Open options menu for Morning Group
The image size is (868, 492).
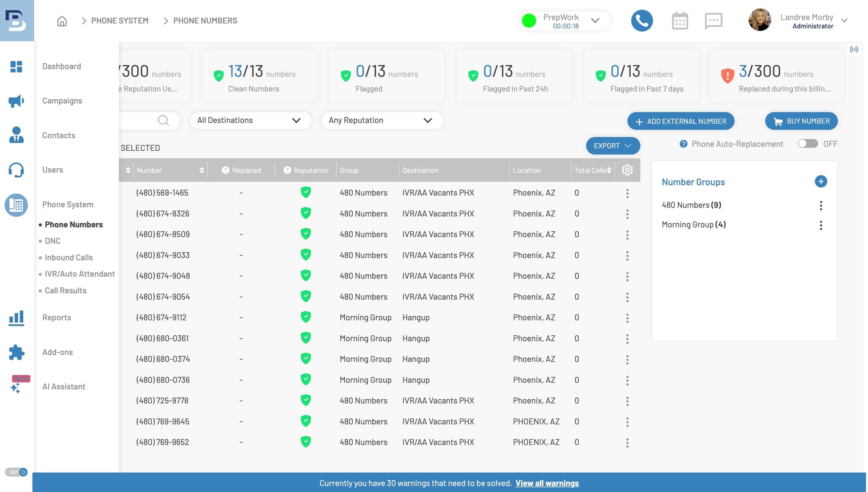pyautogui.click(x=821, y=225)
